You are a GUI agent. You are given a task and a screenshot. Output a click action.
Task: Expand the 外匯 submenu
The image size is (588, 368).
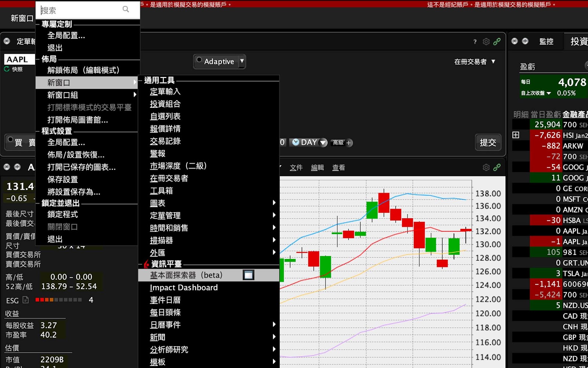click(209, 253)
